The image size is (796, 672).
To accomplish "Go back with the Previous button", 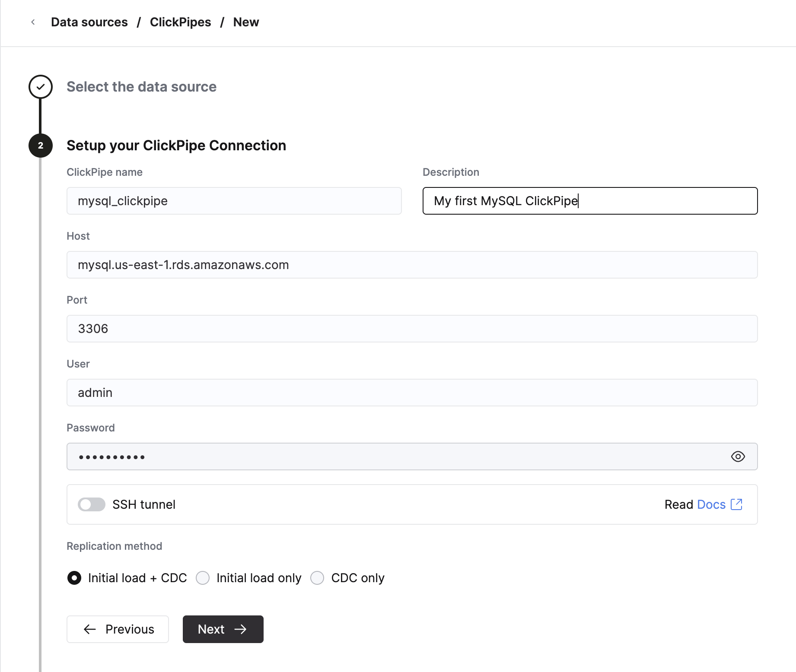I will pyautogui.click(x=118, y=629).
